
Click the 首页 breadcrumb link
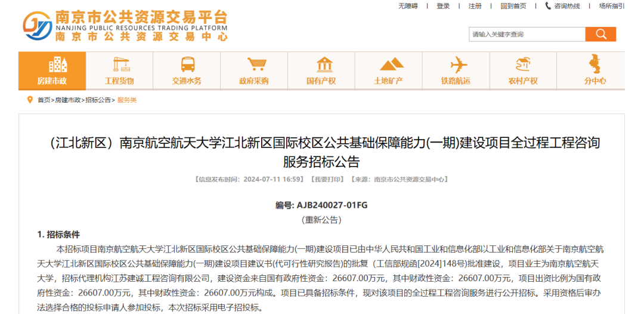[x=44, y=100]
